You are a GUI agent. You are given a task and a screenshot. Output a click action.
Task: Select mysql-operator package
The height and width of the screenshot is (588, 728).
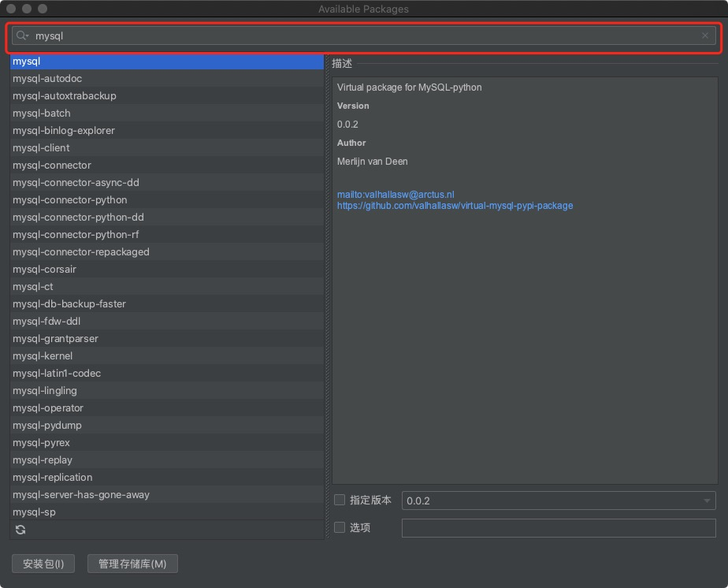point(167,408)
